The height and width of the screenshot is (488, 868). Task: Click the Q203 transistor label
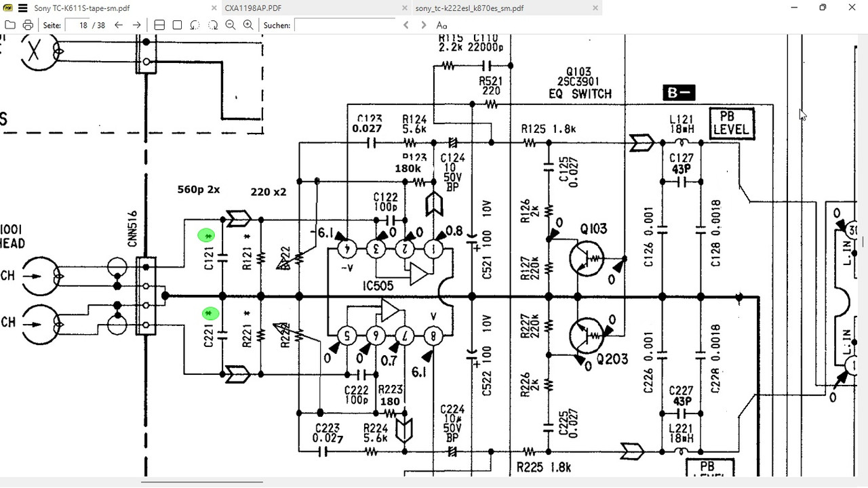(x=613, y=359)
